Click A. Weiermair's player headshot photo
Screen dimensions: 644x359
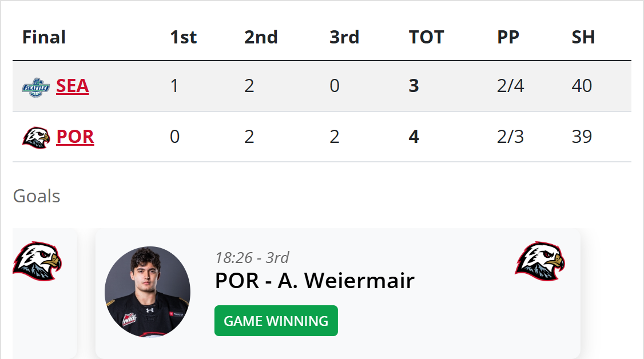(148, 292)
